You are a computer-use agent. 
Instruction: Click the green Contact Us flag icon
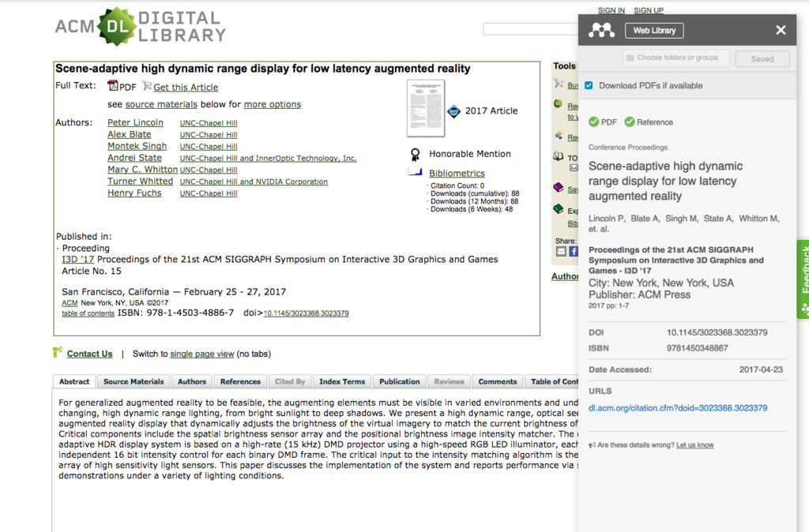[x=57, y=352]
